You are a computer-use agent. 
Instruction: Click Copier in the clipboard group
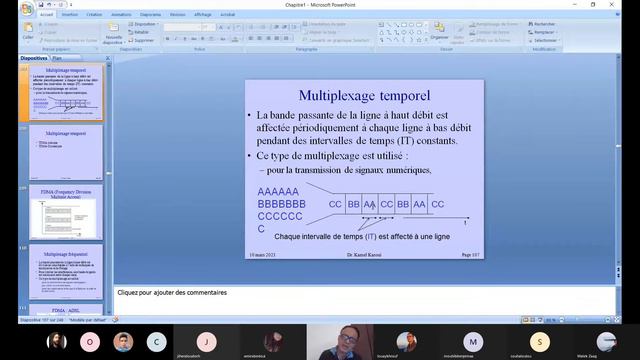tap(48, 32)
